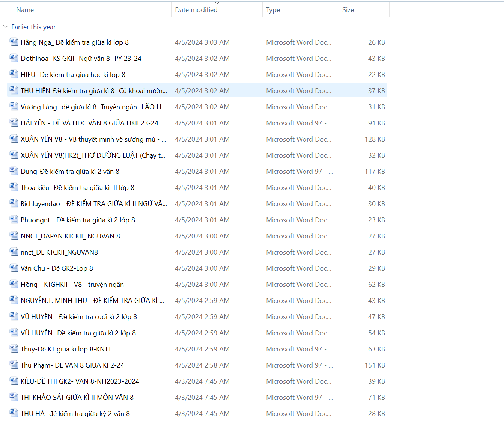Sort files by the Name column header
The image size is (504, 431).
(25, 10)
